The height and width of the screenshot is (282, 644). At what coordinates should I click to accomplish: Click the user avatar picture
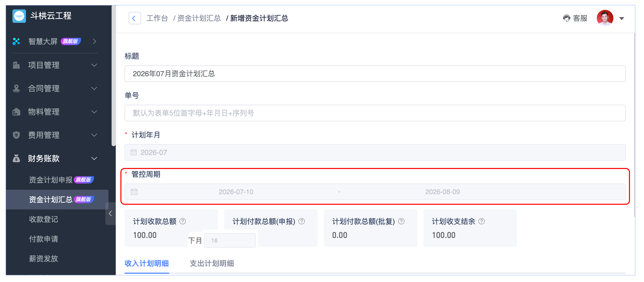coord(605,18)
